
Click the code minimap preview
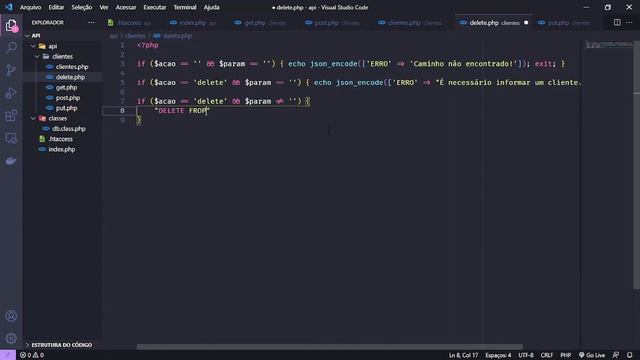point(608,44)
